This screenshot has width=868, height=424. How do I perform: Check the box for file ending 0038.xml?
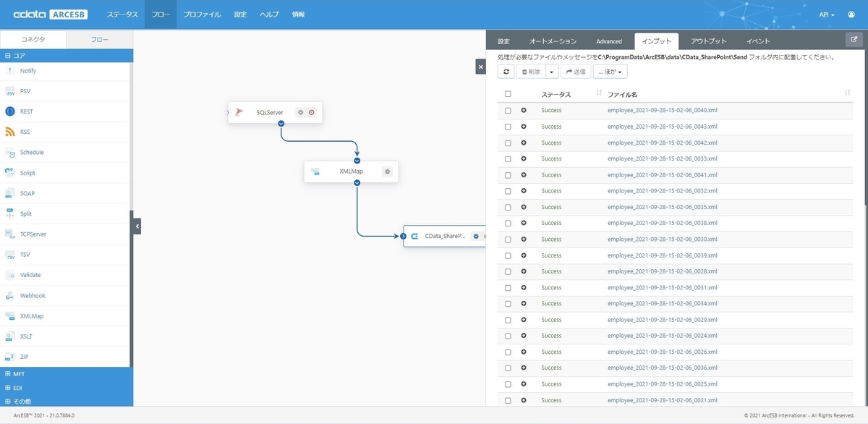508,223
